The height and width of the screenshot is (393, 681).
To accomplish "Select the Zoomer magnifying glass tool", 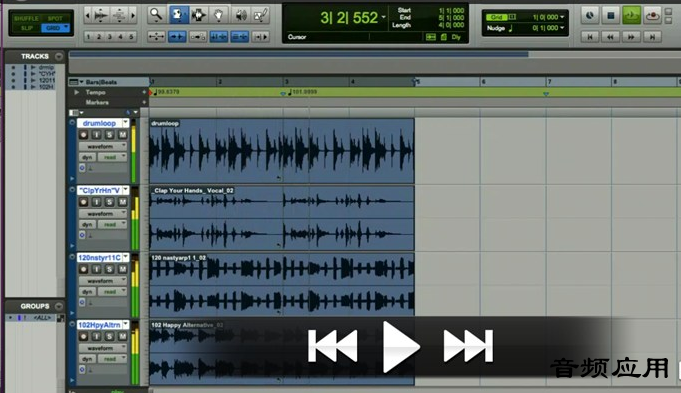I will 156,15.
